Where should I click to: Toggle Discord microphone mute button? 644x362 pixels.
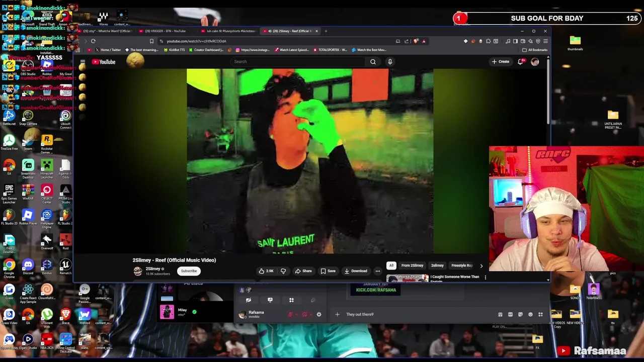pos(290,315)
